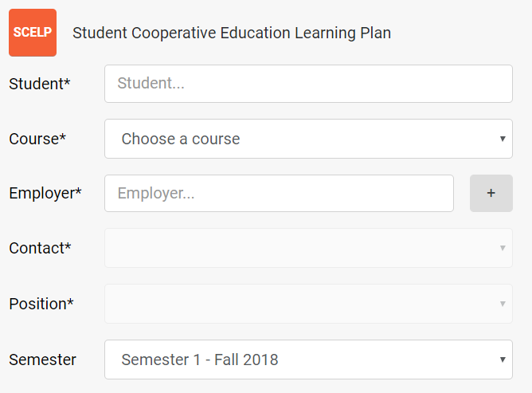Viewport: 532px width, 393px height.
Task: Click the Semester dropdown arrow
Action: 503,360
